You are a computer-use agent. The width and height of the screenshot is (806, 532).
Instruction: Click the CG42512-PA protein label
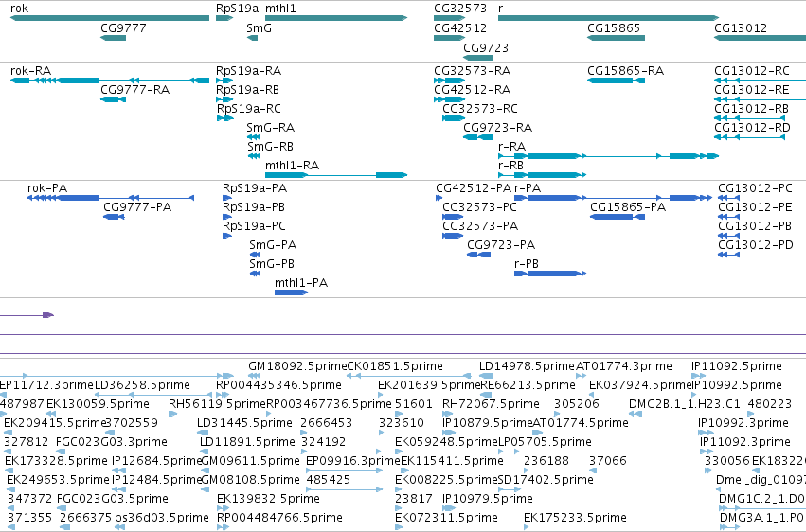click(x=474, y=188)
